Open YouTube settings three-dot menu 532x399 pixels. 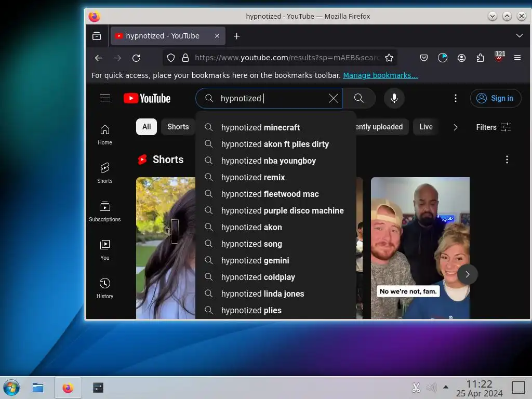pos(455,98)
